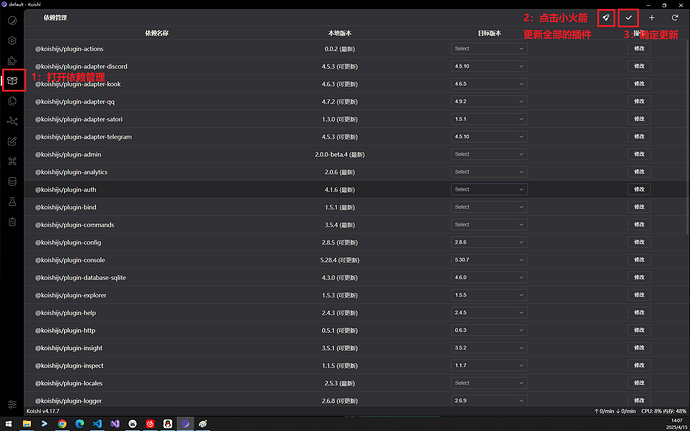This screenshot has width=690, height=431.
Task: Open plugin configuration gear in sidebar
Action: [12, 41]
